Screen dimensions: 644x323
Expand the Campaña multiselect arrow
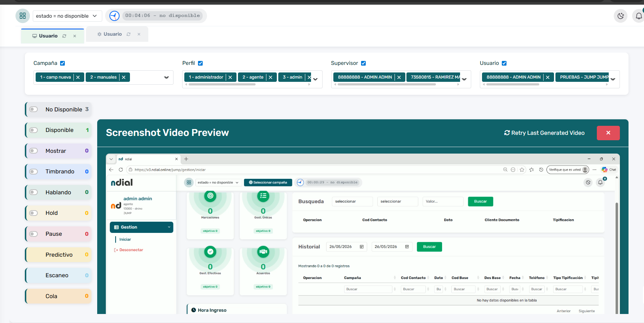166,78
